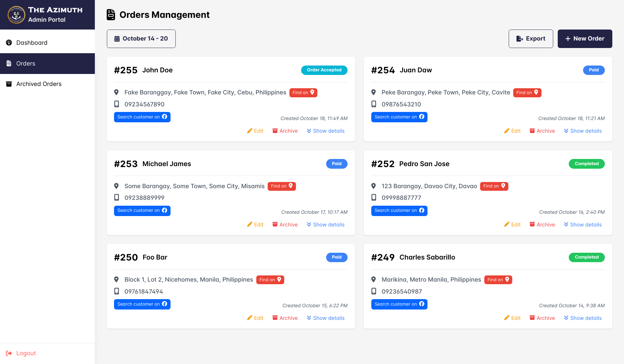Click plus icon on New Order button
The height and width of the screenshot is (364, 624).
click(x=568, y=39)
